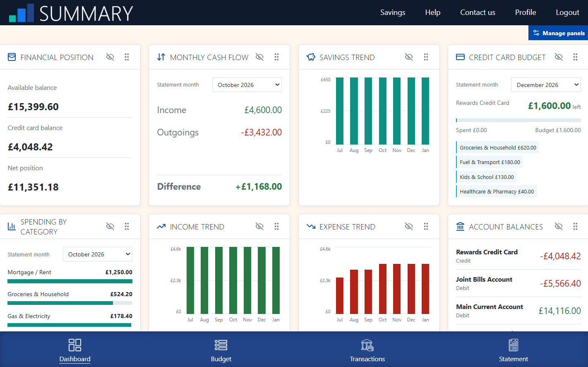Viewport: 588px width, 367px height.
Task: Grab the Account Balances panel drag handle
Action: coord(575,227)
